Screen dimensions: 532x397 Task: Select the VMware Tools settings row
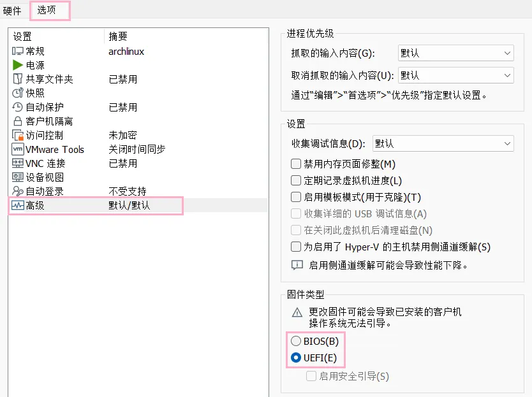138,149
